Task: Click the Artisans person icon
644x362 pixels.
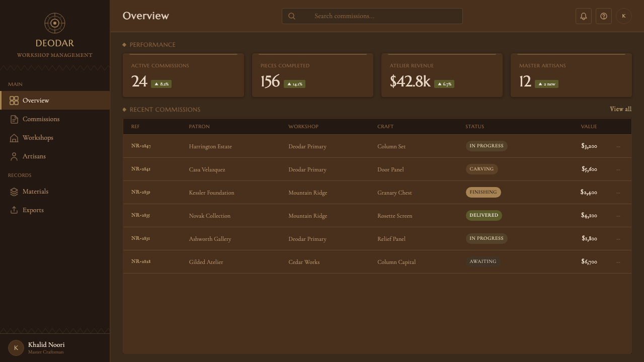Action: [14, 156]
